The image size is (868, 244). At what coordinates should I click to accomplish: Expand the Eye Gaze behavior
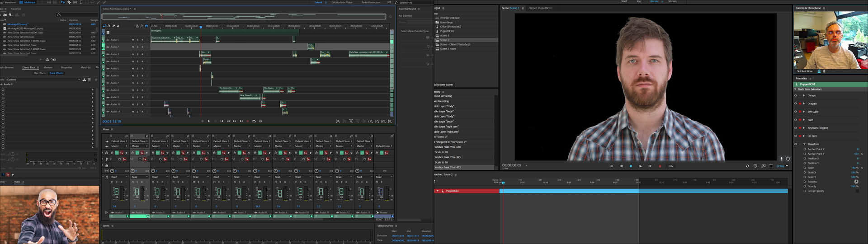(x=804, y=112)
